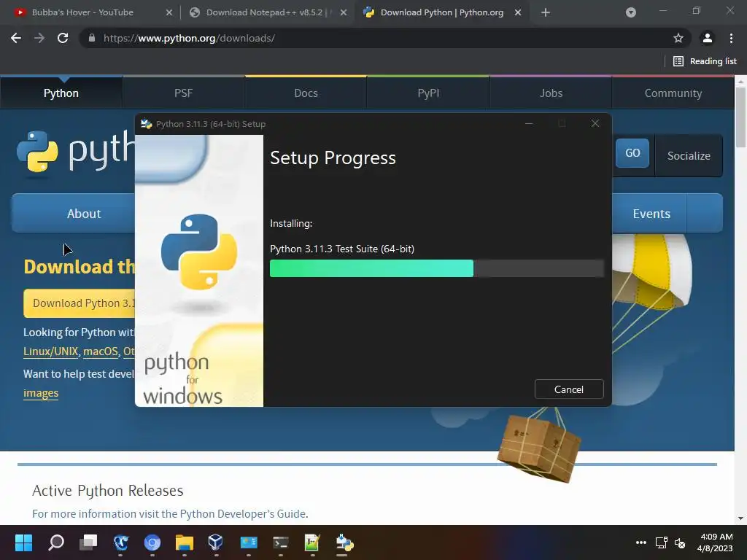Bookmark this page with star icon

click(678, 38)
